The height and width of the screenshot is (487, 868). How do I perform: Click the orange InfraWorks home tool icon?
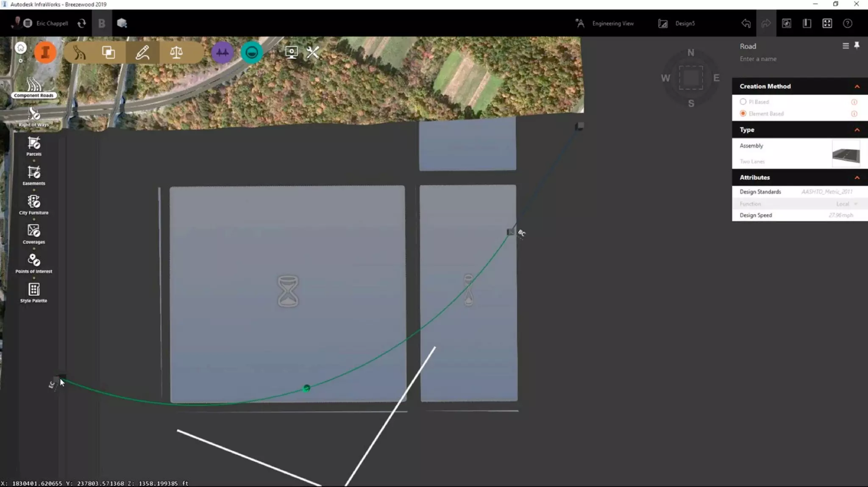pyautogui.click(x=45, y=53)
